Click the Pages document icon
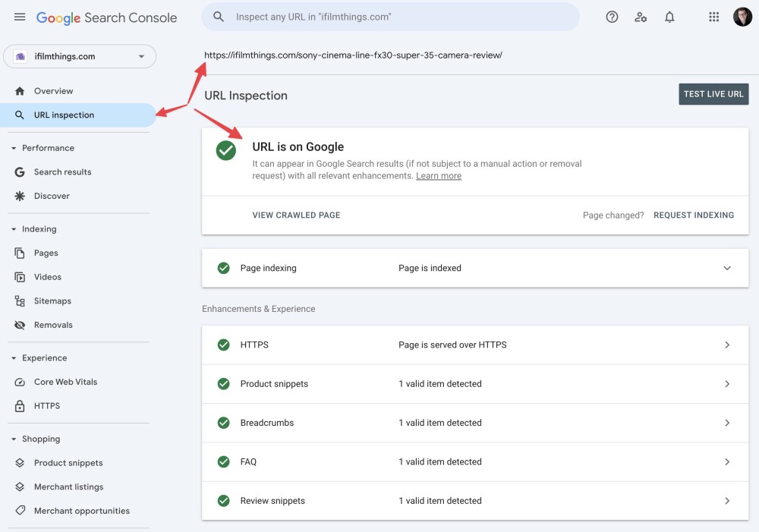The height and width of the screenshot is (532, 759). click(20, 253)
